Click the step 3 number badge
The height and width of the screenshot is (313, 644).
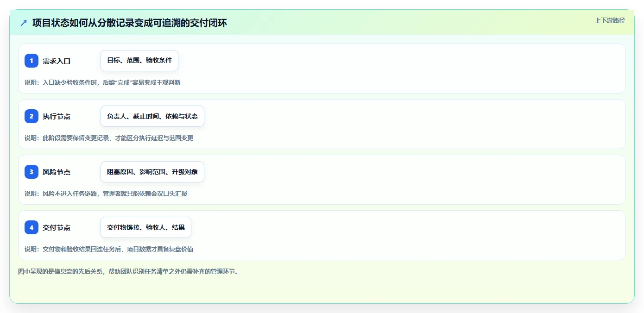click(32, 172)
